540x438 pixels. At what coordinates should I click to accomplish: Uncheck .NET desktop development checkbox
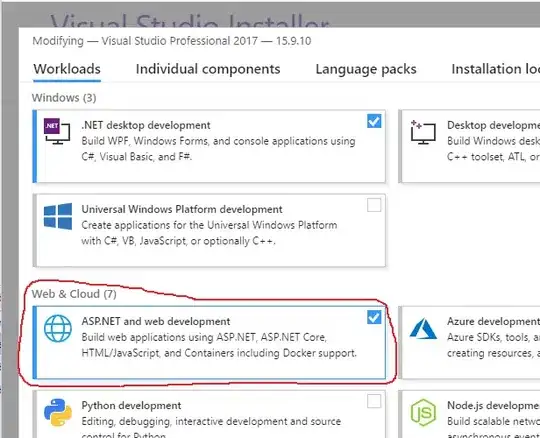(374, 121)
